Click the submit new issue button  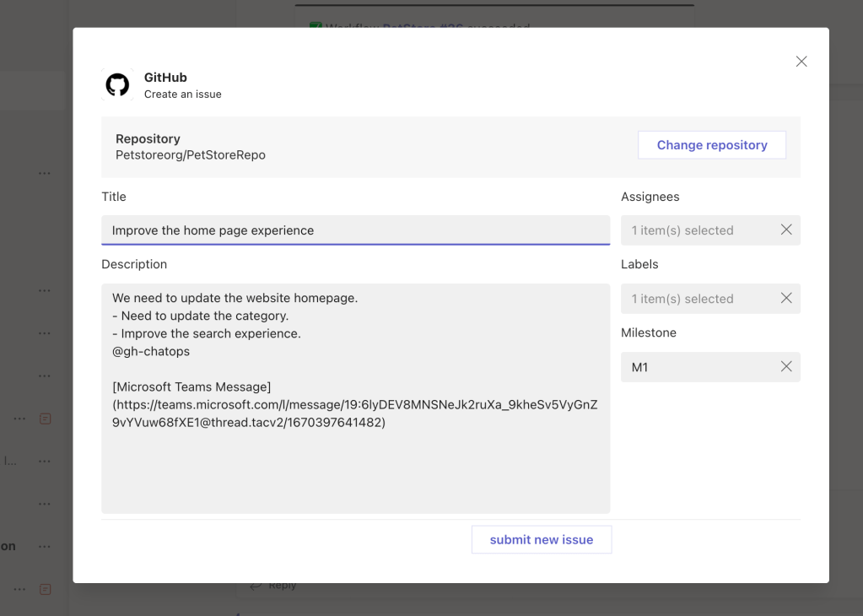[542, 539]
